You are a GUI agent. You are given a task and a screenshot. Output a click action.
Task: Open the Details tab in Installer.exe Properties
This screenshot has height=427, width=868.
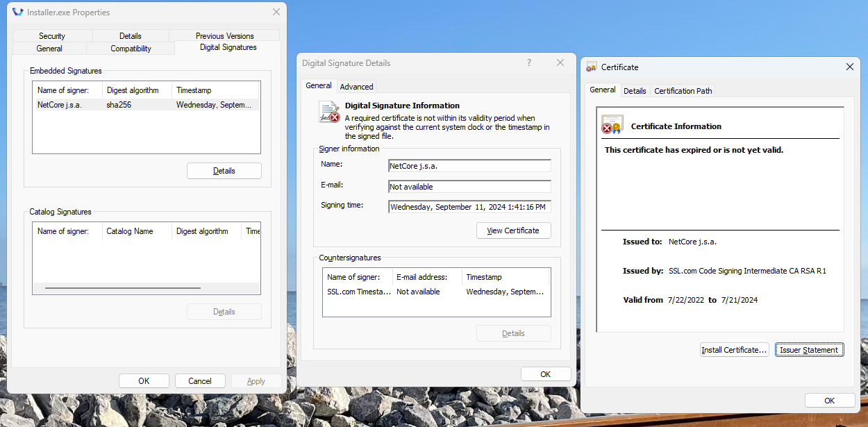click(x=131, y=36)
